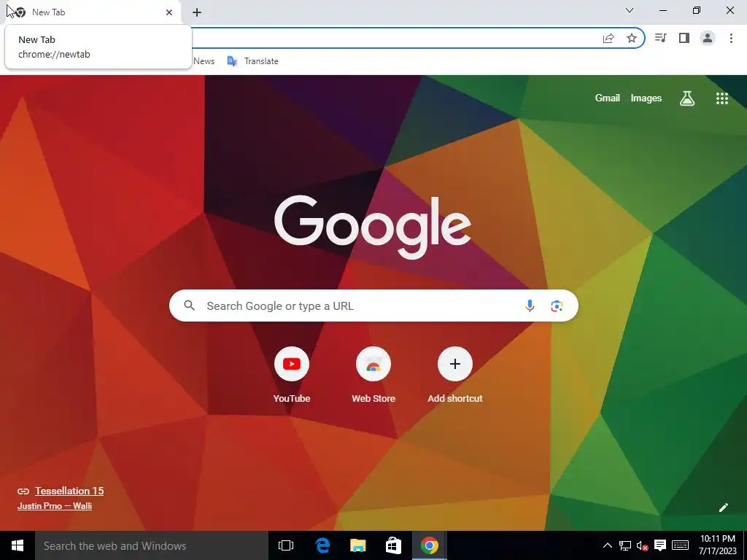Open the Web Store shortcut
This screenshot has height=560, width=747.
pos(373,376)
